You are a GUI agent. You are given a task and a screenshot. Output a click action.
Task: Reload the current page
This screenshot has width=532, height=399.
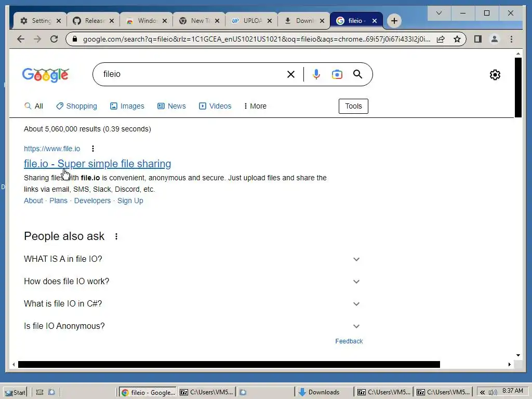[x=54, y=39]
